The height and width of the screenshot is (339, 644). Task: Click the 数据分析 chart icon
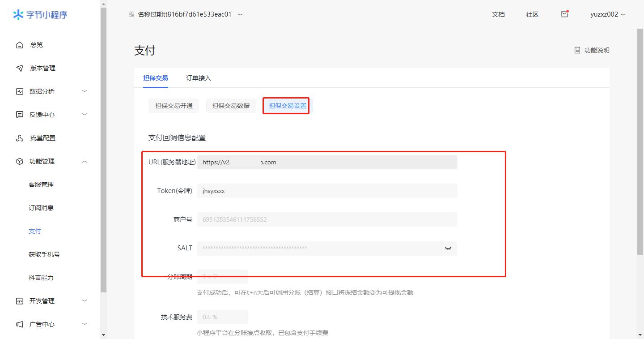[x=20, y=91]
